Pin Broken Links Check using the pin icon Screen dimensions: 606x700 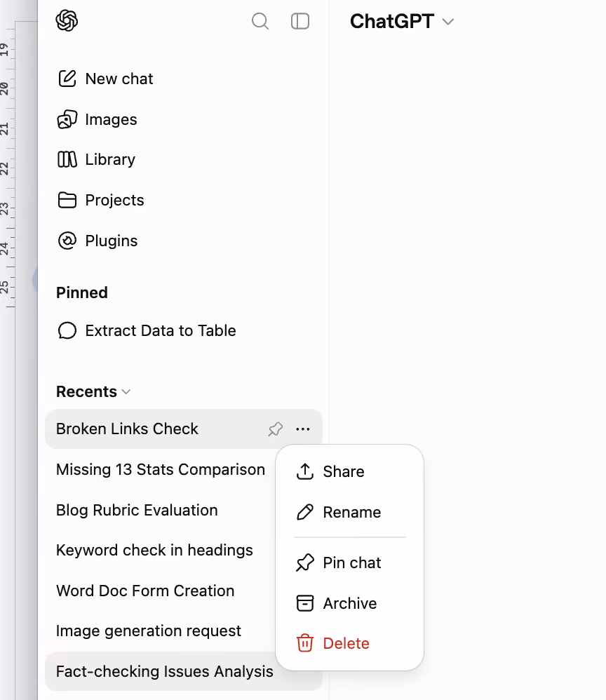276,429
